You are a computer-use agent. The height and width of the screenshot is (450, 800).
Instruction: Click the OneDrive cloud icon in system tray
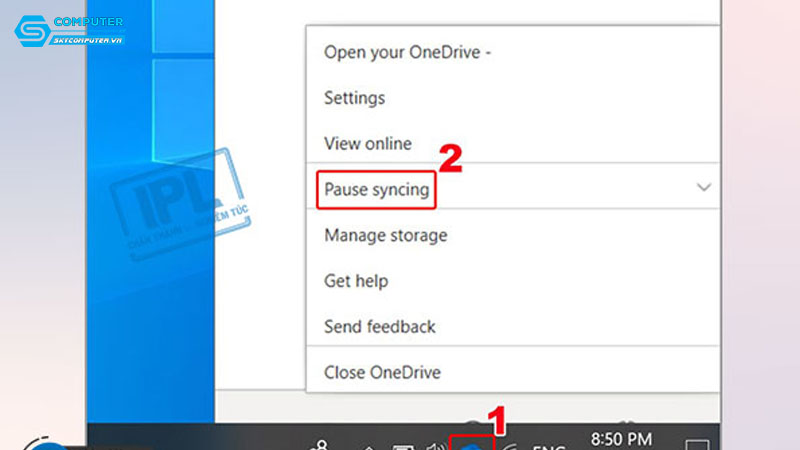pos(472,443)
